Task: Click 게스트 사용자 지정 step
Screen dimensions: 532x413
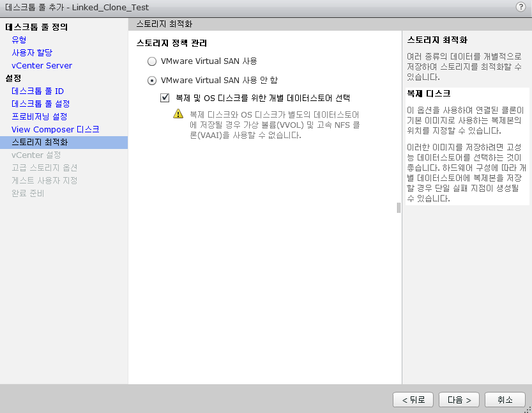Action: click(x=45, y=181)
